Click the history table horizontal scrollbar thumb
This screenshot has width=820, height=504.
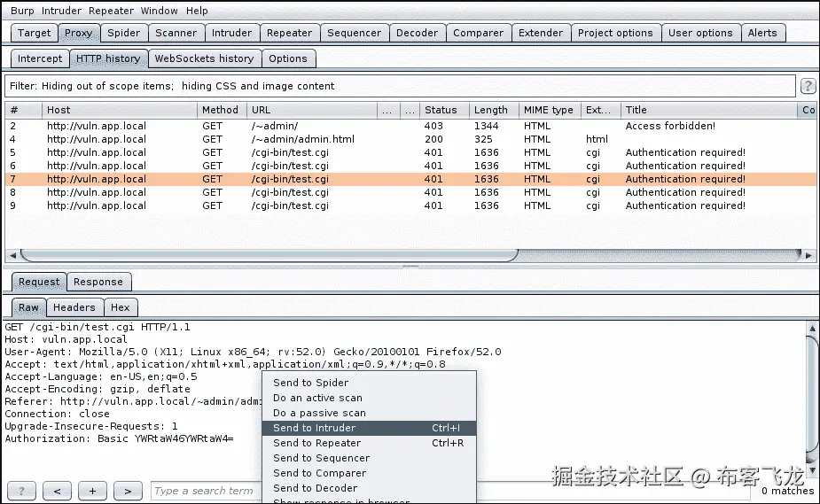tap(269, 255)
